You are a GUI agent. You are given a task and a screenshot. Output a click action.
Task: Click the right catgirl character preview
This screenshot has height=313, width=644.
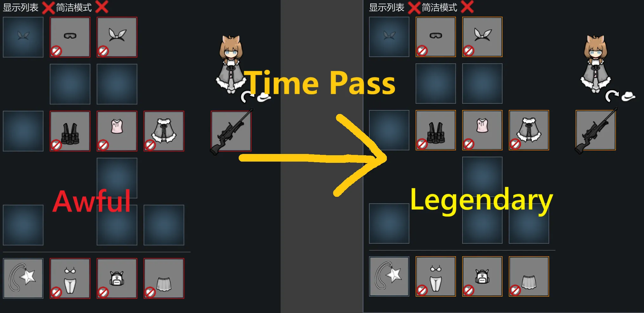click(595, 64)
